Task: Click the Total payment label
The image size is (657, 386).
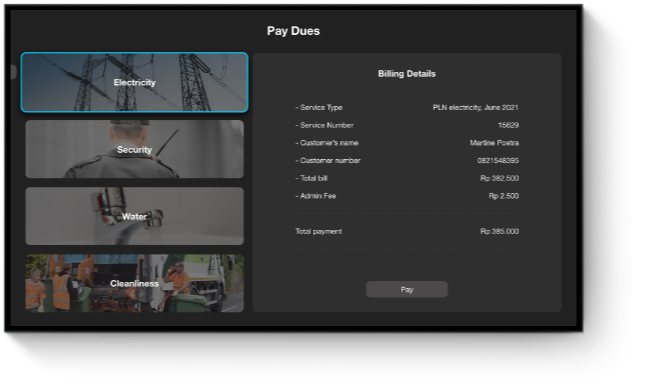Action: coord(318,231)
